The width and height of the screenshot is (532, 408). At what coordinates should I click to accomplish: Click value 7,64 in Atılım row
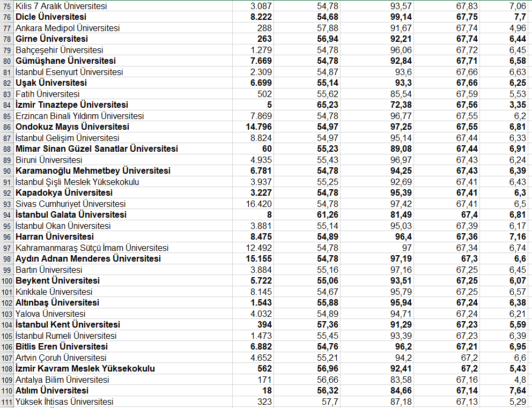coord(504,391)
